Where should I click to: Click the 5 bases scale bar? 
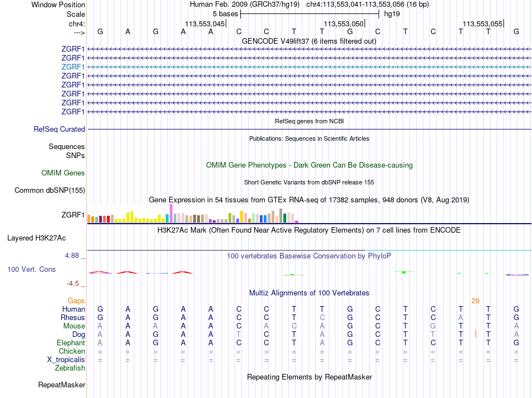coord(310,14)
